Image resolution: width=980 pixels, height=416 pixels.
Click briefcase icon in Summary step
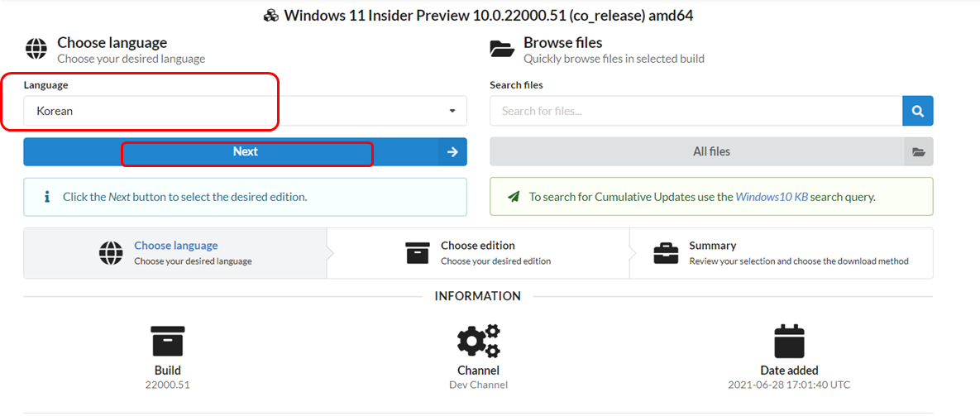666,253
